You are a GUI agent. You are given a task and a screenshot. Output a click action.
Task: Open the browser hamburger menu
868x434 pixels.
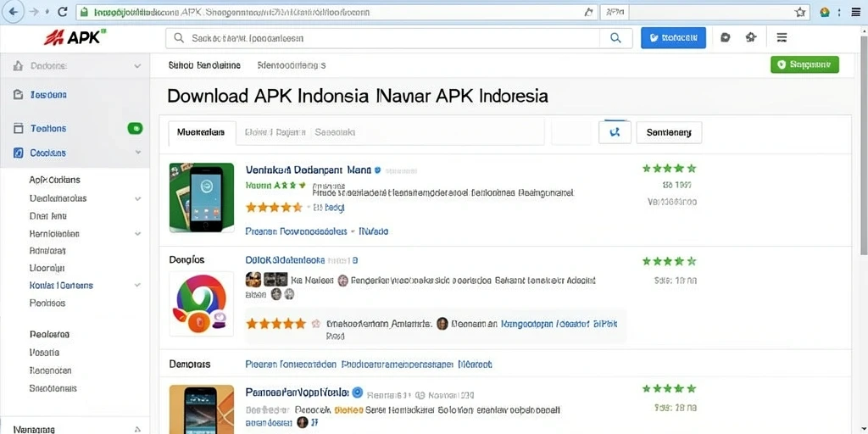855,12
